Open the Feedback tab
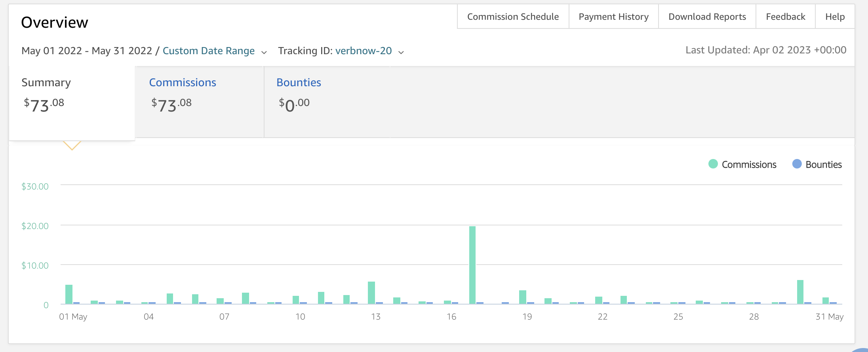 pyautogui.click(x=786, y=17)
